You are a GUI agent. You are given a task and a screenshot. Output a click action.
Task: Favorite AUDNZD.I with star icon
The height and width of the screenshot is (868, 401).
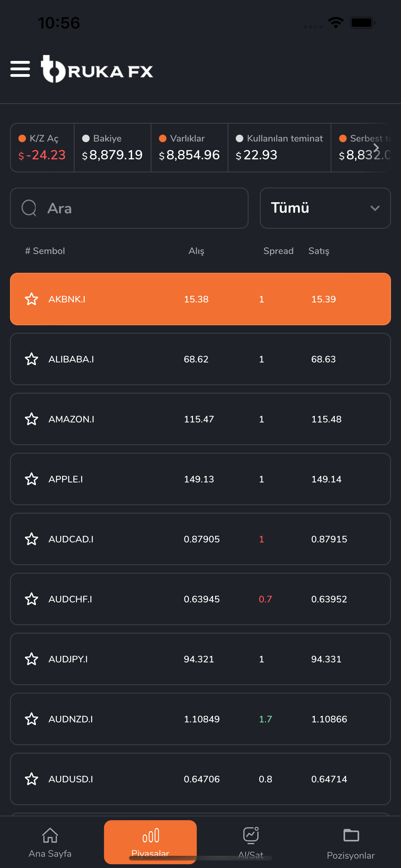point(32,719)
